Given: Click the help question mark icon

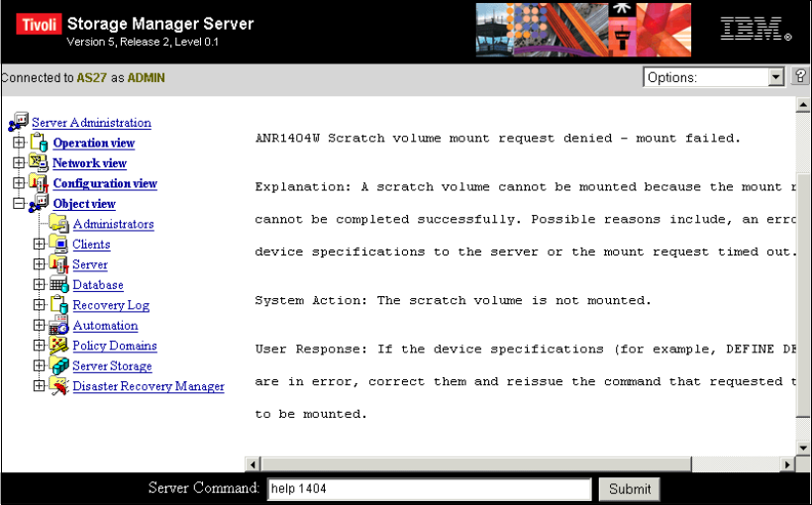Looking at the screenshot, I should (800, 76).
